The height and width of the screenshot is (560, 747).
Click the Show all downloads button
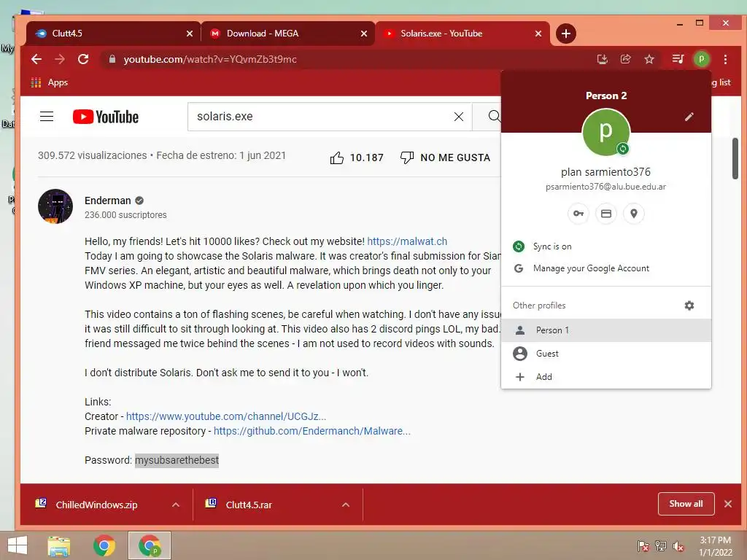tap(686, 504)
